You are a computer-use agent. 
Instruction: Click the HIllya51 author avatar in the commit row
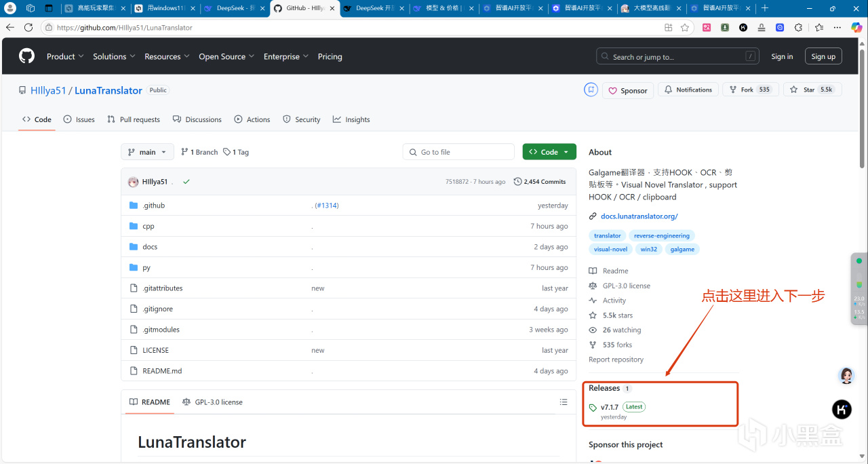pyautogui.click(x=133, y=182)
